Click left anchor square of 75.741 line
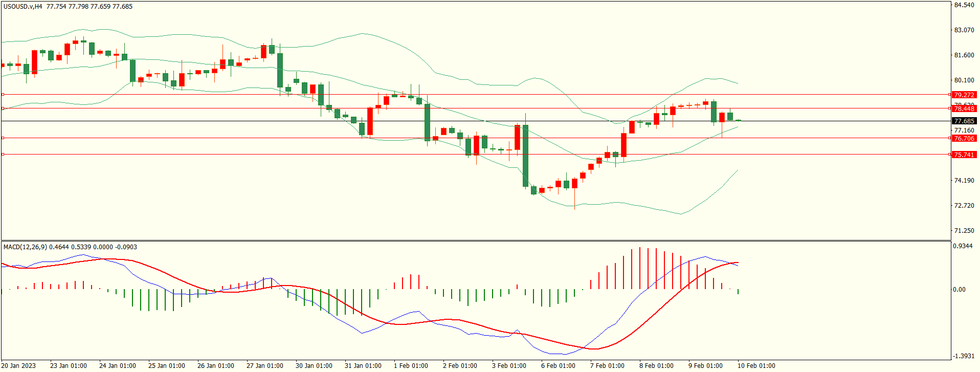This screenshot has width=980, height=372. tap(3, 155)
